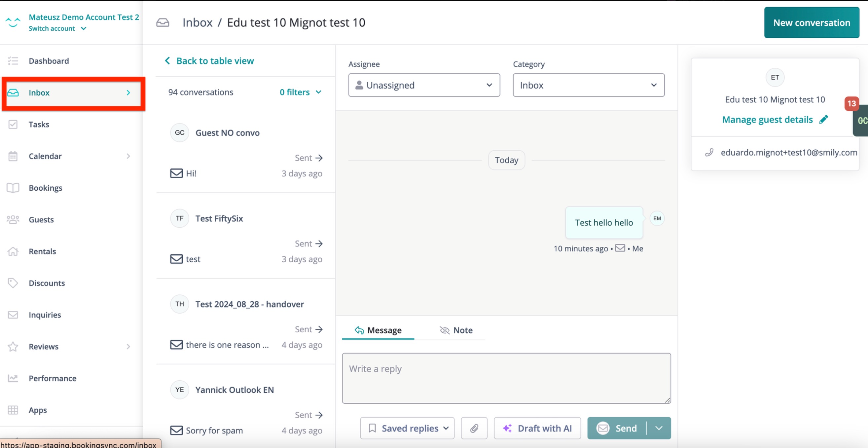Open the Apps section
Image resolution: width=868 pixels, height=448 pixels.
(x=37, y=410)
